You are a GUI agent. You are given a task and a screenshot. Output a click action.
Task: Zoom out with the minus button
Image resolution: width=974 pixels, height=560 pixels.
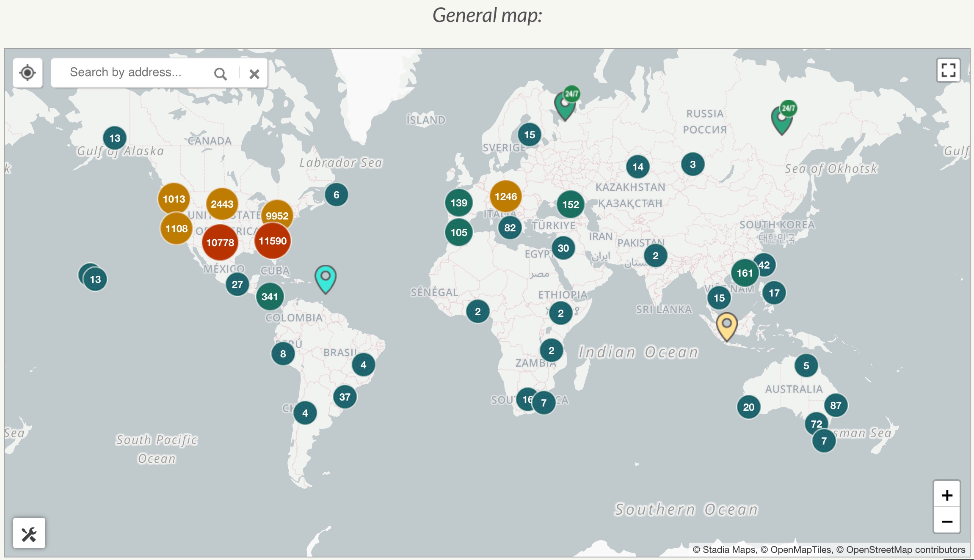pos(947,521)
